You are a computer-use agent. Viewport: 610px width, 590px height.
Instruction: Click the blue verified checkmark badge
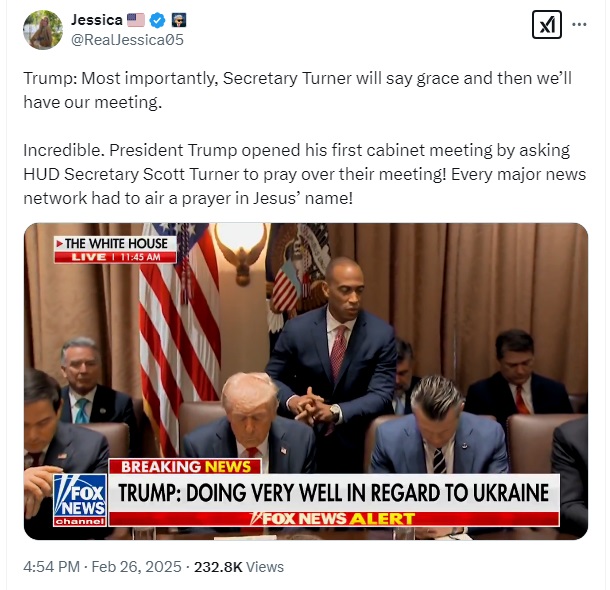click(158, 20)
